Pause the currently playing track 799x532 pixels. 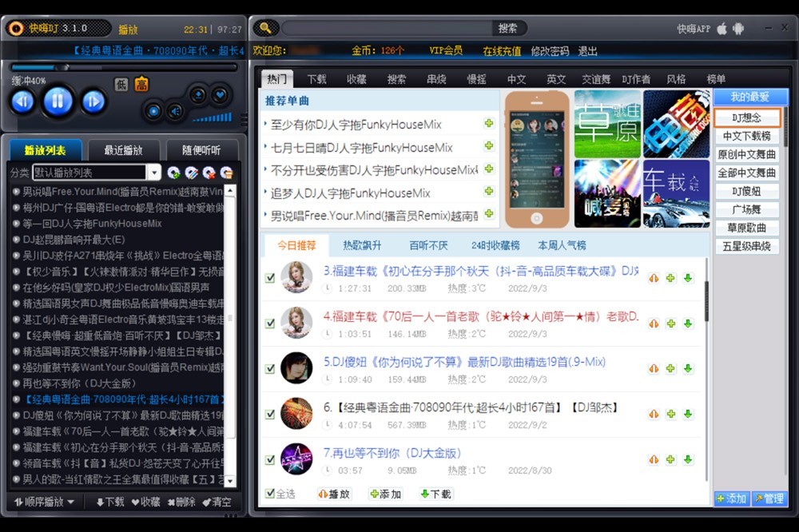click(x=58, y=101)
